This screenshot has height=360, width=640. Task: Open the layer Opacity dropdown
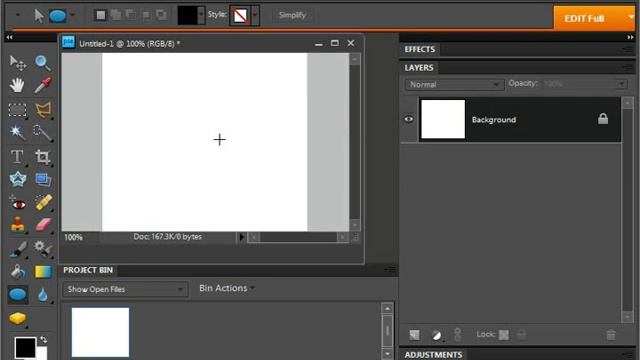[621, 84]
